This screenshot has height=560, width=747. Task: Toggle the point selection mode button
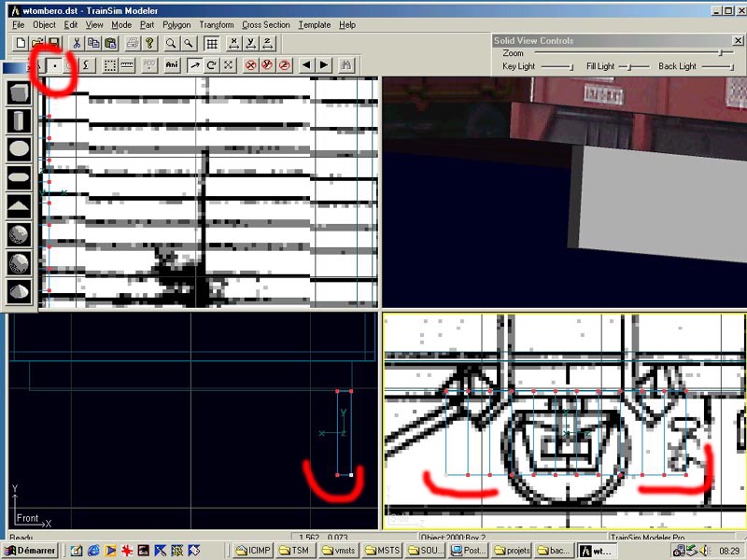55,65
